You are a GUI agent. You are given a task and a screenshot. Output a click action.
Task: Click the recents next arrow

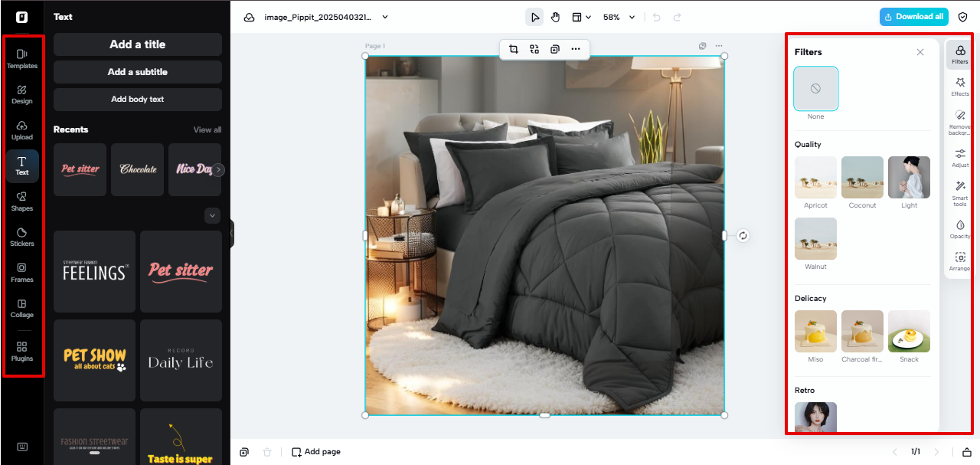click(219, 169)
